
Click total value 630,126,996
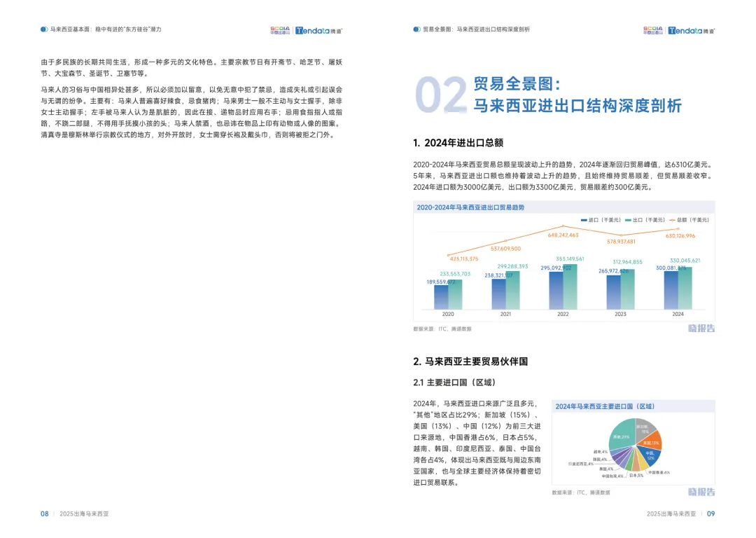(x=680, y=236)
